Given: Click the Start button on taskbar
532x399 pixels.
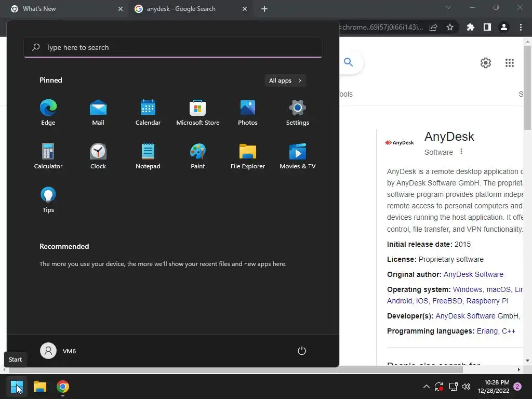Looking at the screenshot, I should (x=17, y=387).
